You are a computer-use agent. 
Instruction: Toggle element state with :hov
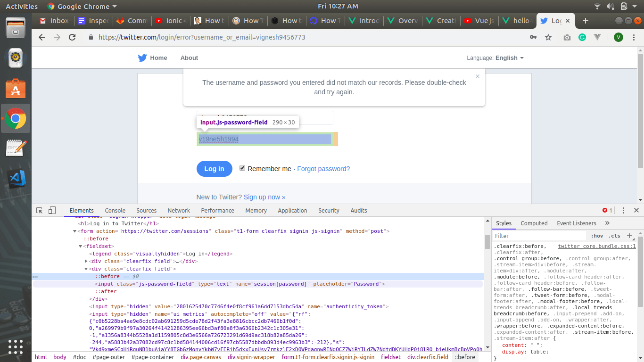[x=596, y=236]
